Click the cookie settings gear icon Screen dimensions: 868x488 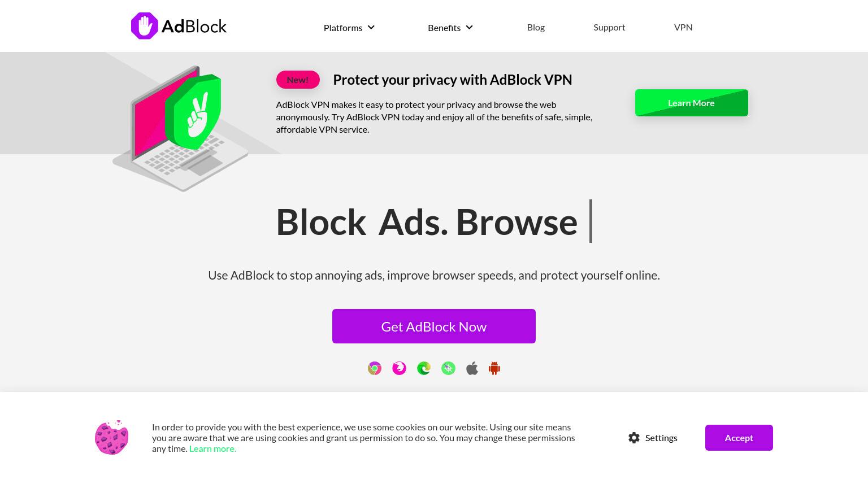tap(634, 438)
